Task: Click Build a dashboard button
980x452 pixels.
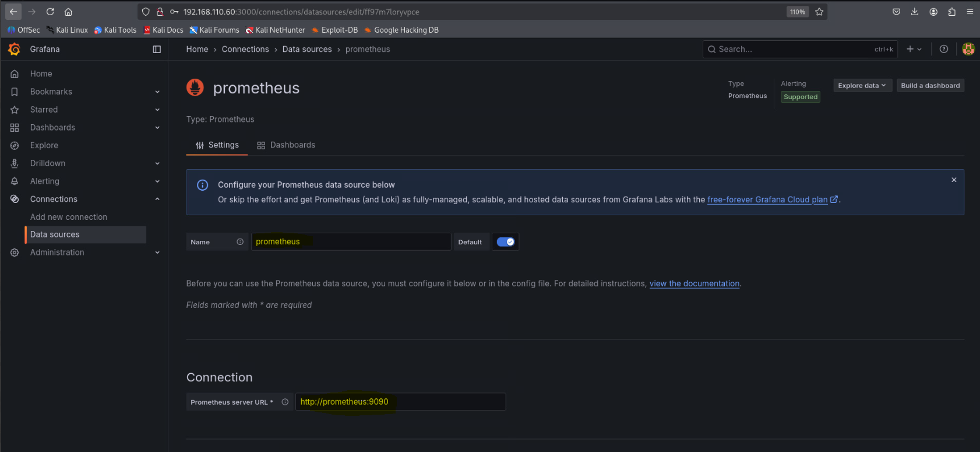Action: pos(930,86)
